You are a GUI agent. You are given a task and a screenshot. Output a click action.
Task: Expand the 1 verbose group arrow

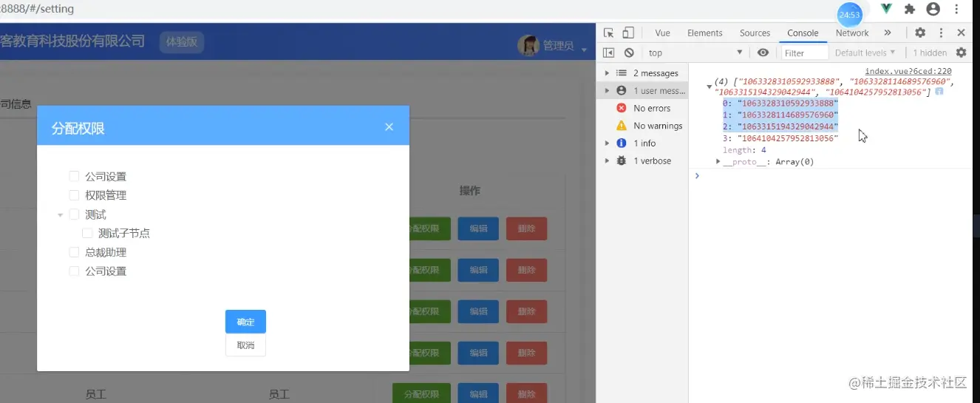click(608, 160)
